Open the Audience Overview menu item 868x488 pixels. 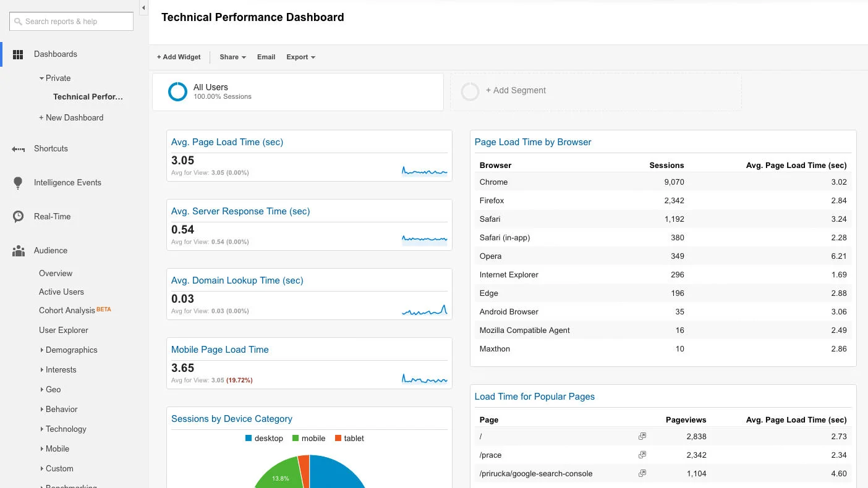point(56,273)
